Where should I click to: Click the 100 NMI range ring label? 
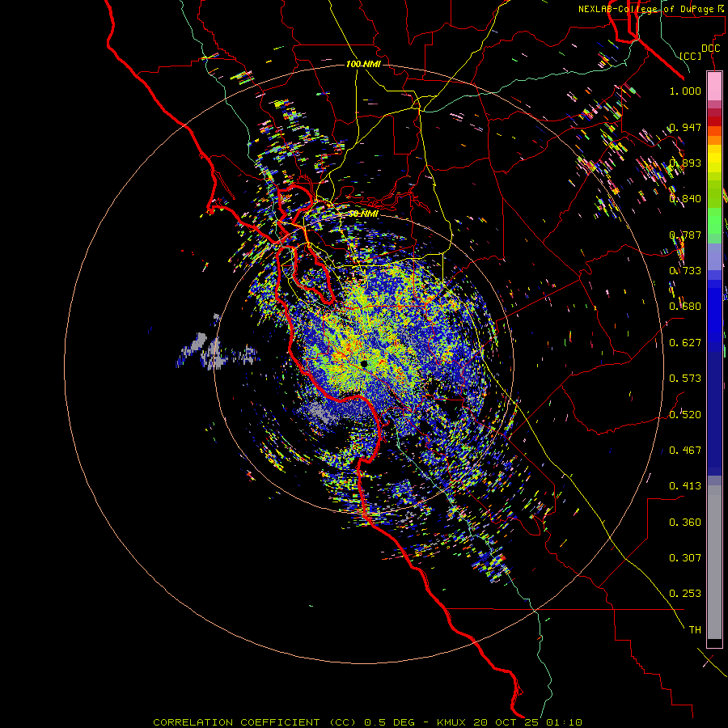(x=363, y=64)
